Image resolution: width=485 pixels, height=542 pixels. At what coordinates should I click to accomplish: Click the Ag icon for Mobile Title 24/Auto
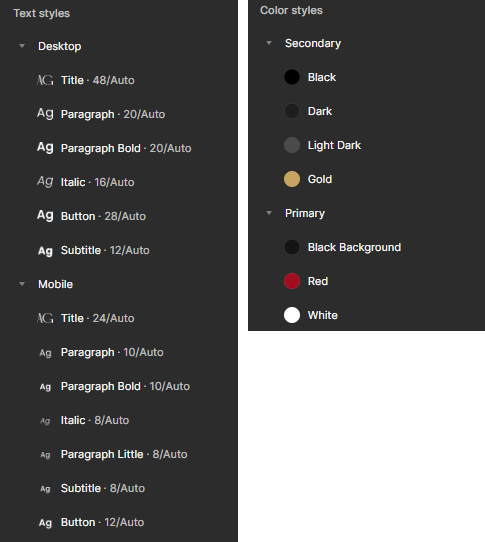[x=45, y=318]
